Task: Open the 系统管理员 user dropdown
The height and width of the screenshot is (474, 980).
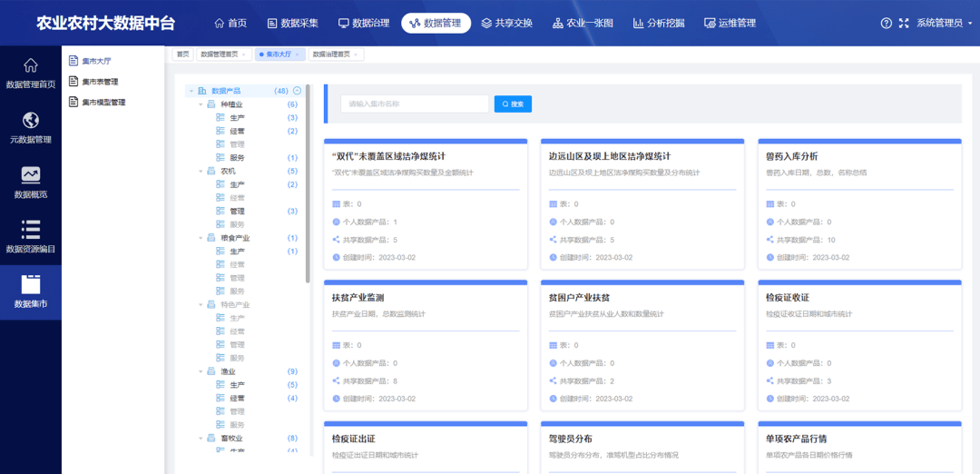Action: click(x=943, y=23)
